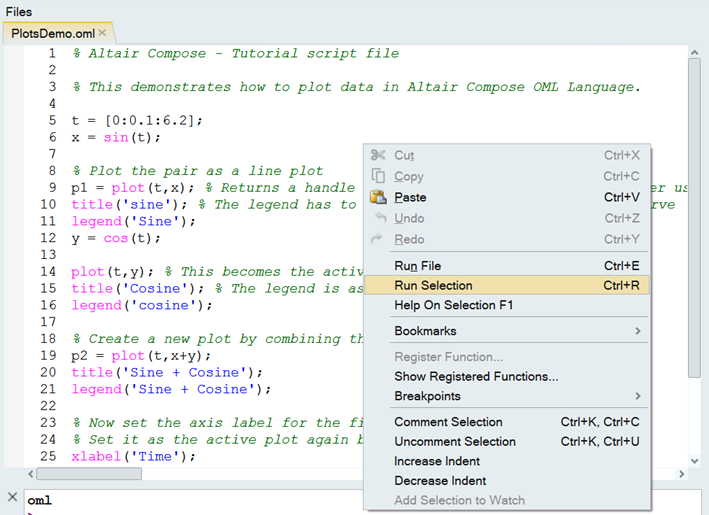Close the PlotsDemo.oml tab
The image size is (709, 515).
pyautogui.click(x=101, y=33)
